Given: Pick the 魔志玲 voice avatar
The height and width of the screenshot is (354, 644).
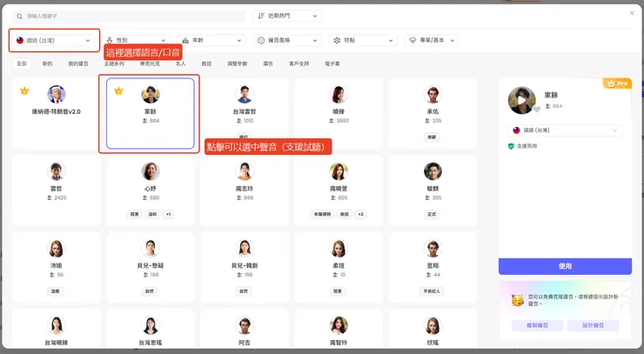Looking at the screenshot, I should [x=245, y=171].
